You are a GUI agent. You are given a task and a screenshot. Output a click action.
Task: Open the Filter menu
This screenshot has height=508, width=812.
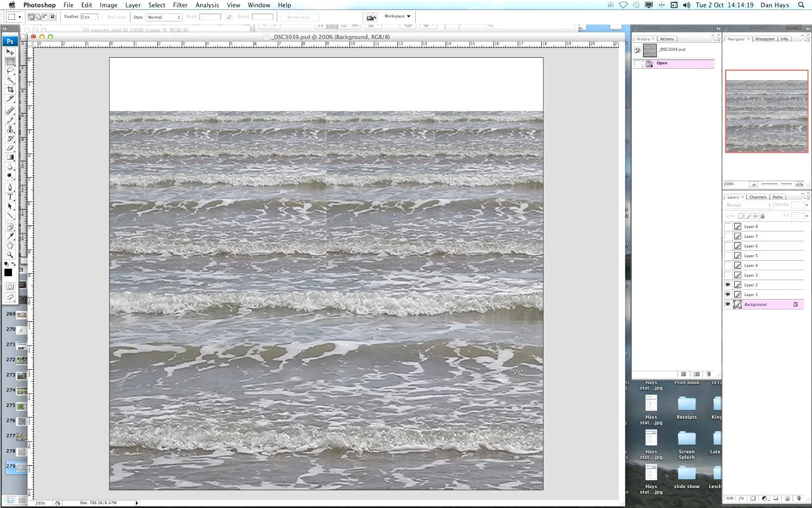pos(180,5)
